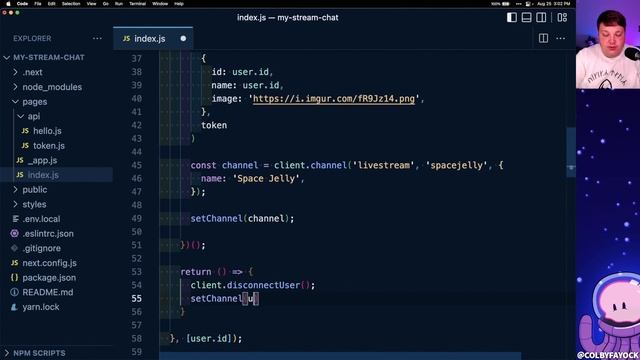
Task: Click JS file icon beside hello.js
Action: (25, 131)
